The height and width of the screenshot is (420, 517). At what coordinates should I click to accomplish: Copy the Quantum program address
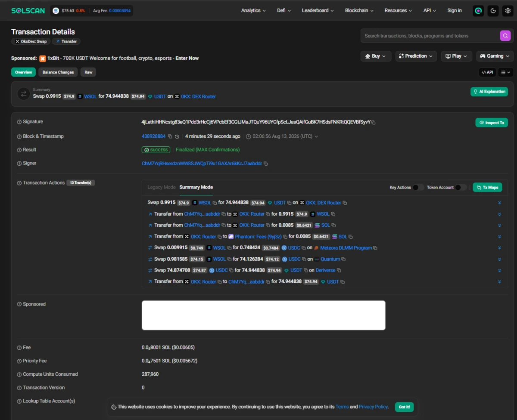(x=343, y=259)
